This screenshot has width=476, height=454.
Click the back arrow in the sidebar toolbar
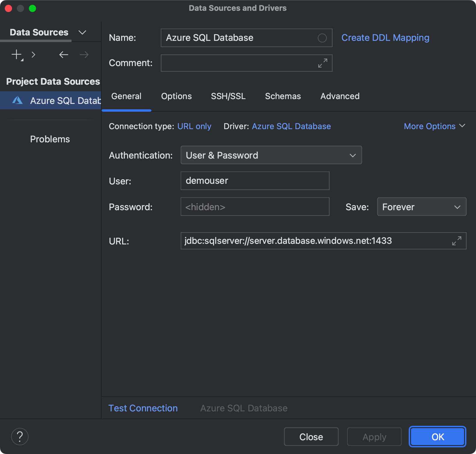tap(64, 55)
